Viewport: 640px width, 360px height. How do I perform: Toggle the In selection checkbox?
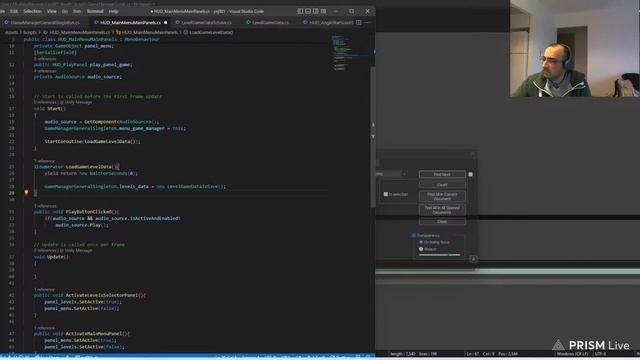[x=386, y=194]
